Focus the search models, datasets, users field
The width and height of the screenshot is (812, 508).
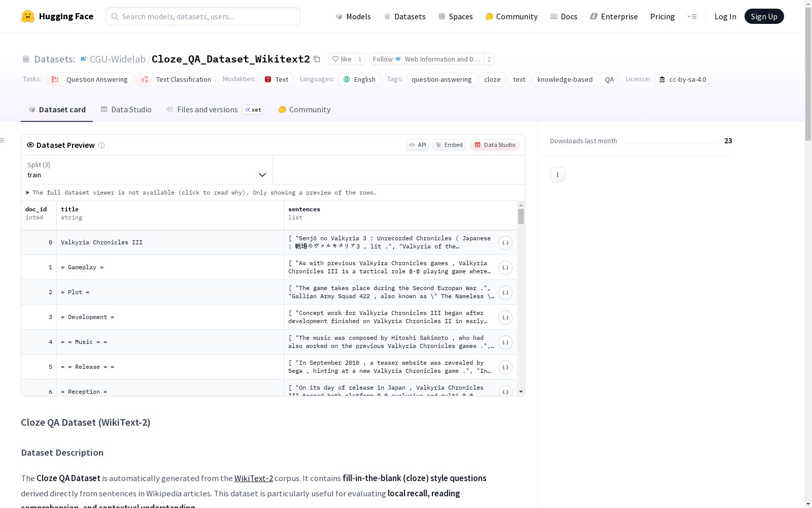click(x=203, y=16)
